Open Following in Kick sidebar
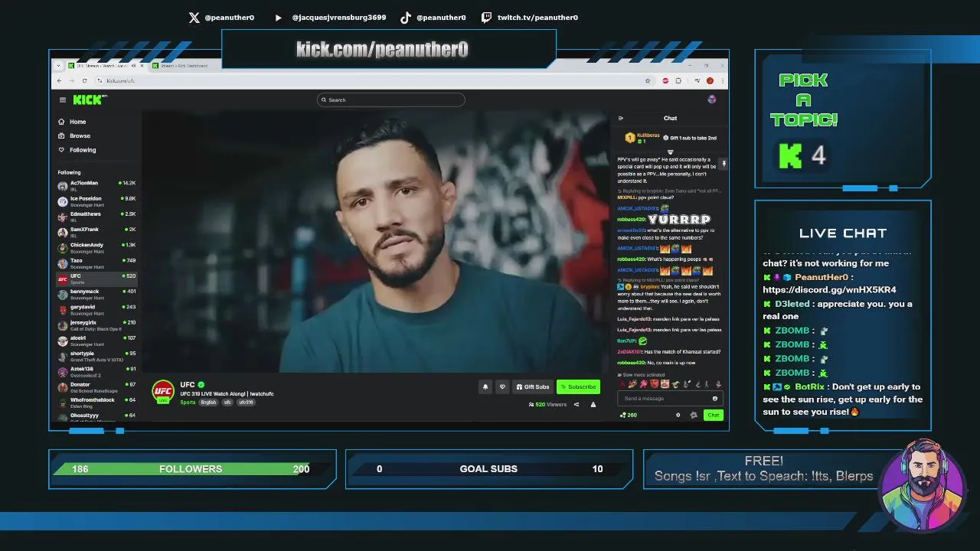 [77, 150]
